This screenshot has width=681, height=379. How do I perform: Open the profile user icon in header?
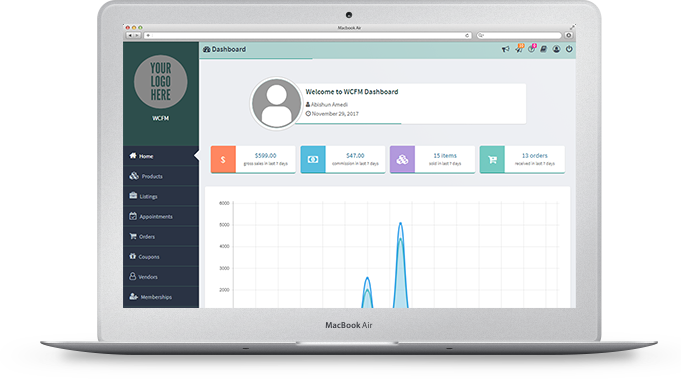(556, 49)
